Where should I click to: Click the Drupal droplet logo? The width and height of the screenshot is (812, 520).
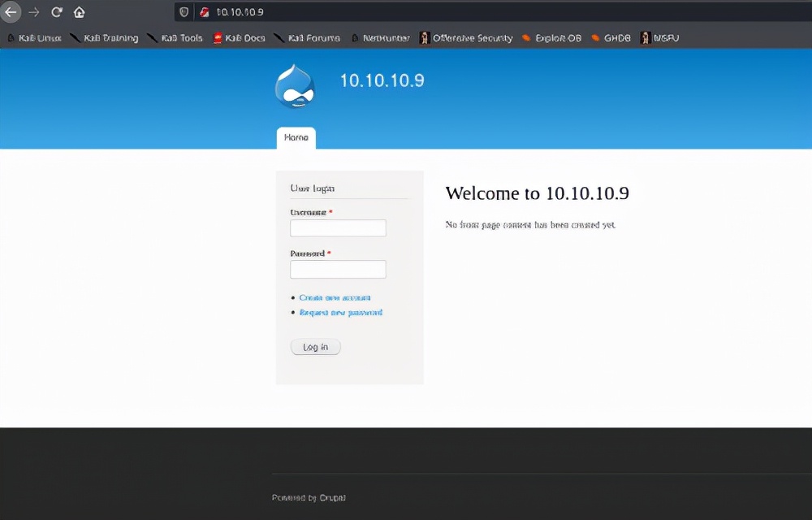pos(295,86)
